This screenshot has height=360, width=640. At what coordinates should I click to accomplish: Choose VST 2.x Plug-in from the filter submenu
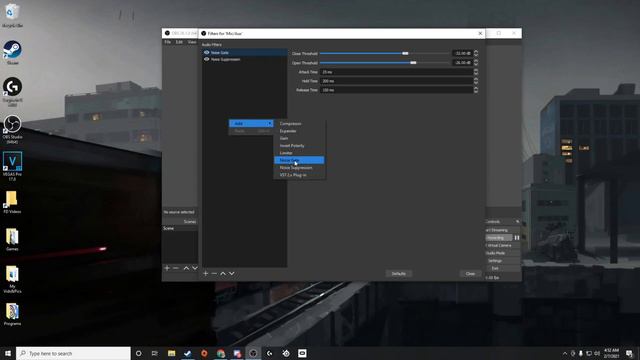[299, 175]
